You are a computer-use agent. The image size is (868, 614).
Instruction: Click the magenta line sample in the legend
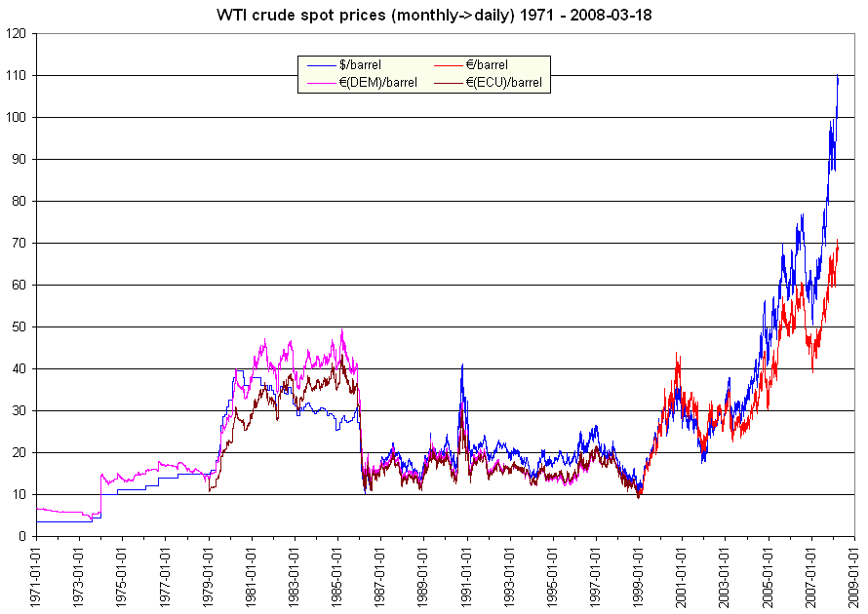(322, 84)
